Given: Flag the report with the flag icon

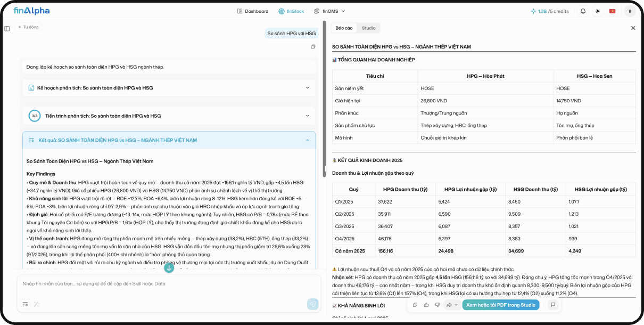Looking at the screenshot, I should pyautogui.click(x=552, y=305).
